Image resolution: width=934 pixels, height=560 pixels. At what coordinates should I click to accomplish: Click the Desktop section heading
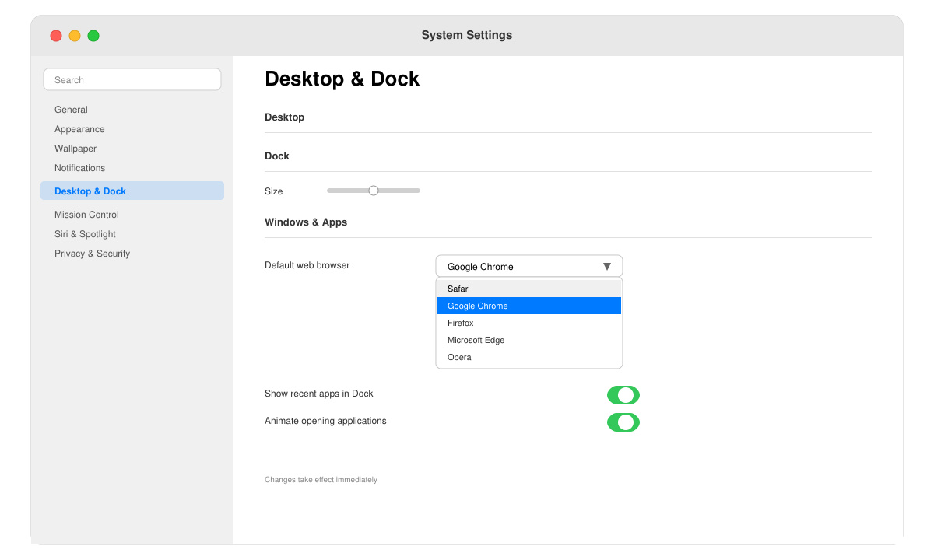point(285,117)
